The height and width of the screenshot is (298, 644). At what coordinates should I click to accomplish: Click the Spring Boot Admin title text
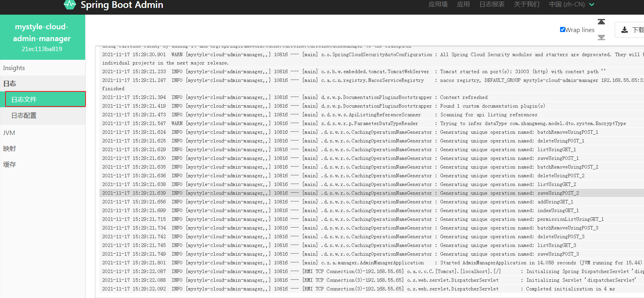click(x=122, y=5)
